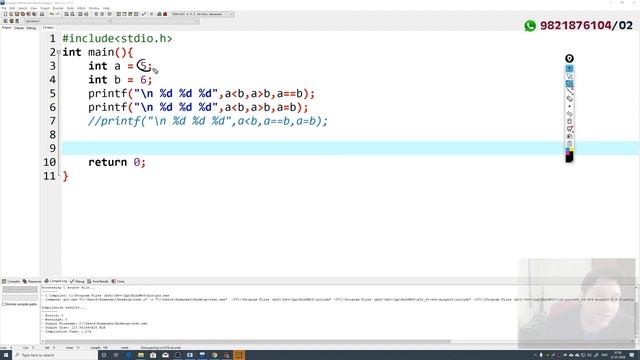Select the highlighted pen tool in annotation toolbar
Screen dimensions: 640x360
[x=569, y=84]
